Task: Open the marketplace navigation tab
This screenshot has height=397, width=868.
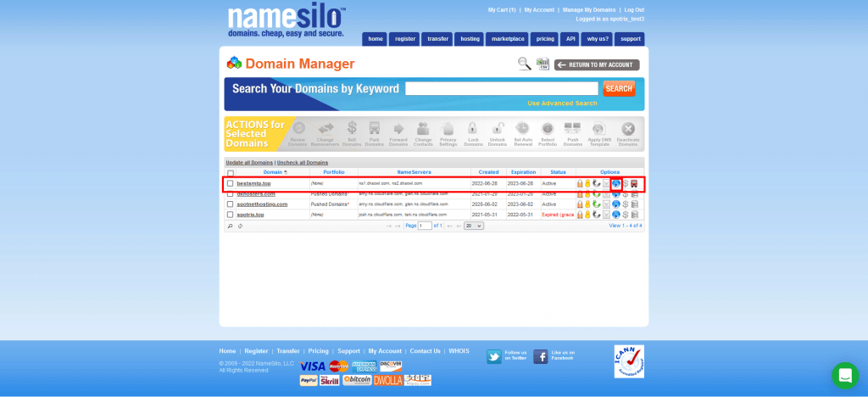Action: [x=508, y=39]
